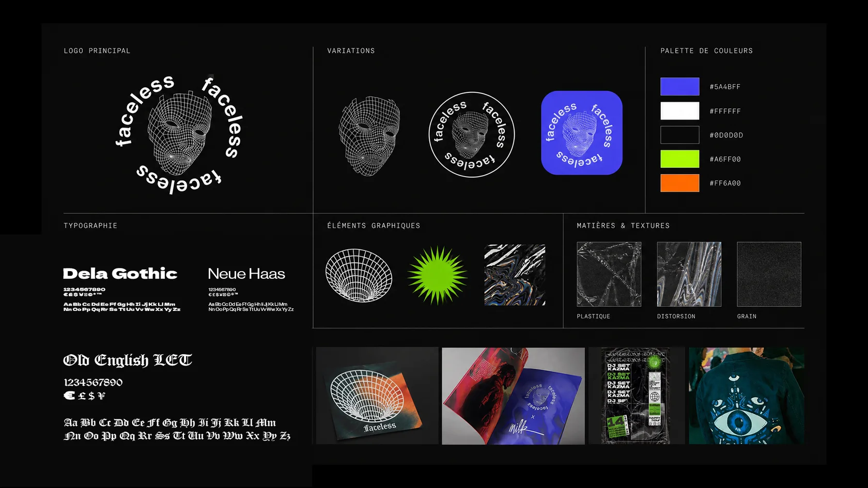868x488 pixels.
Task: Select the circle-outlined faceless logo variation
Action: click(472, 135)
